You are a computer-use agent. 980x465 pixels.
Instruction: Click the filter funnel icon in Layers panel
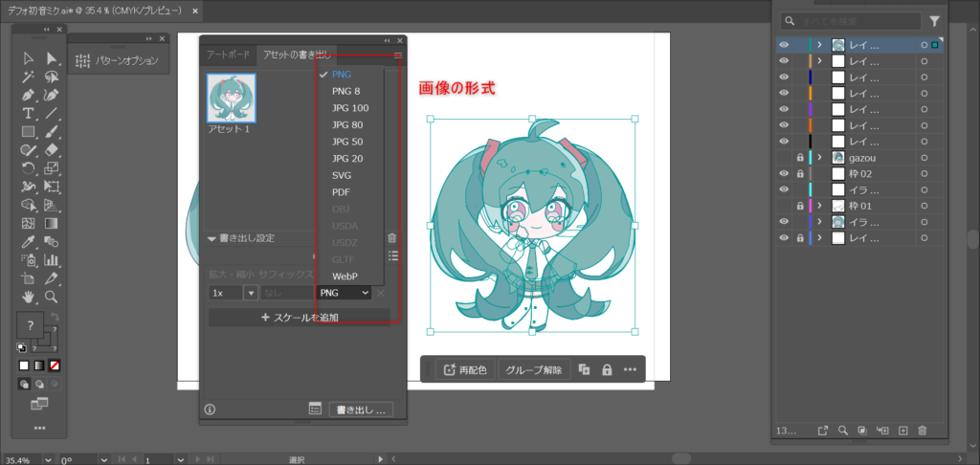click(935, 20)
